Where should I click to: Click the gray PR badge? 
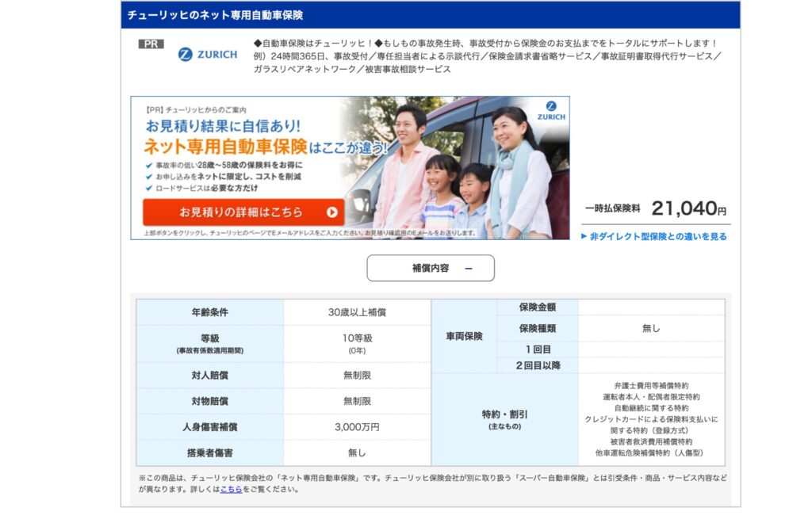tap(151, 44)
